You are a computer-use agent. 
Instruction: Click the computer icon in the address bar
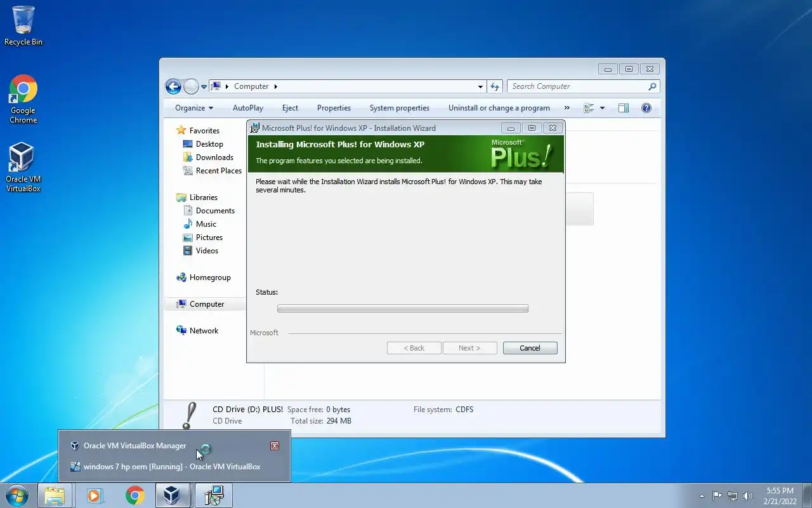click(x=216, y=86)
